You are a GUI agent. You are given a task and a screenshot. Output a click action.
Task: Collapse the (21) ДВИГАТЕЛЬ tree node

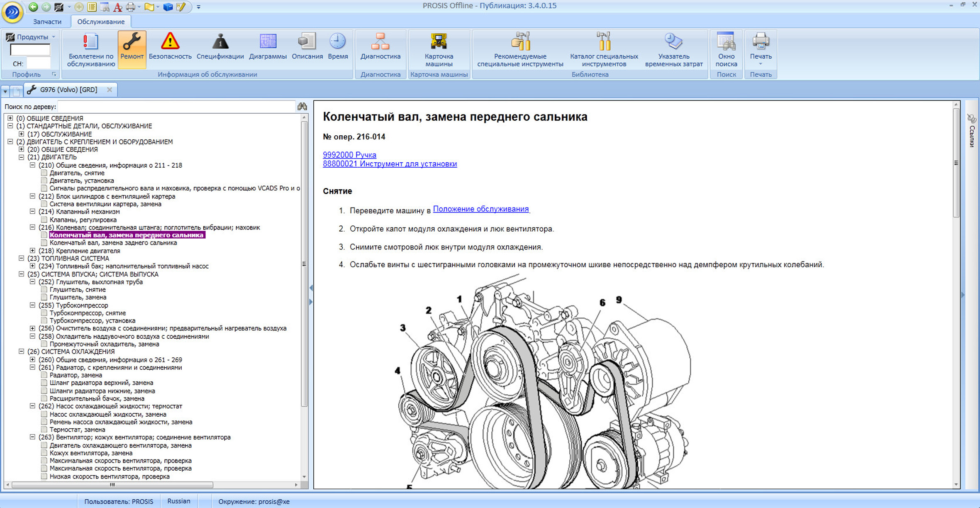22,157
